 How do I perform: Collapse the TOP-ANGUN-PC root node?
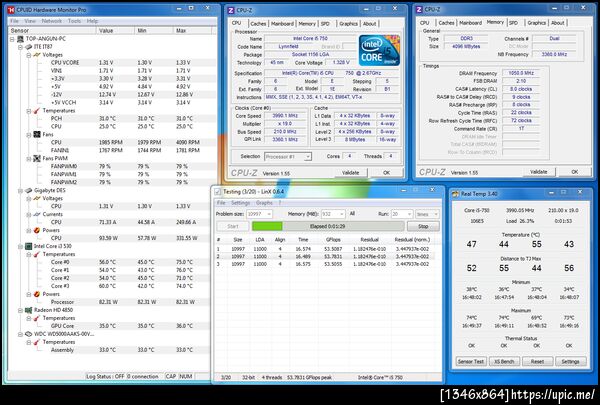[x=12, y=39]
